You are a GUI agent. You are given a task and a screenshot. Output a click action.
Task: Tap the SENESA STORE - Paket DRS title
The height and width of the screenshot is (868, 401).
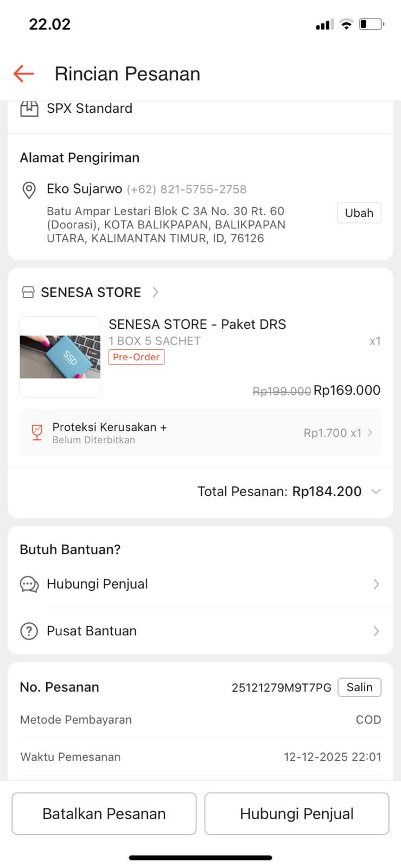pos(197,324)
